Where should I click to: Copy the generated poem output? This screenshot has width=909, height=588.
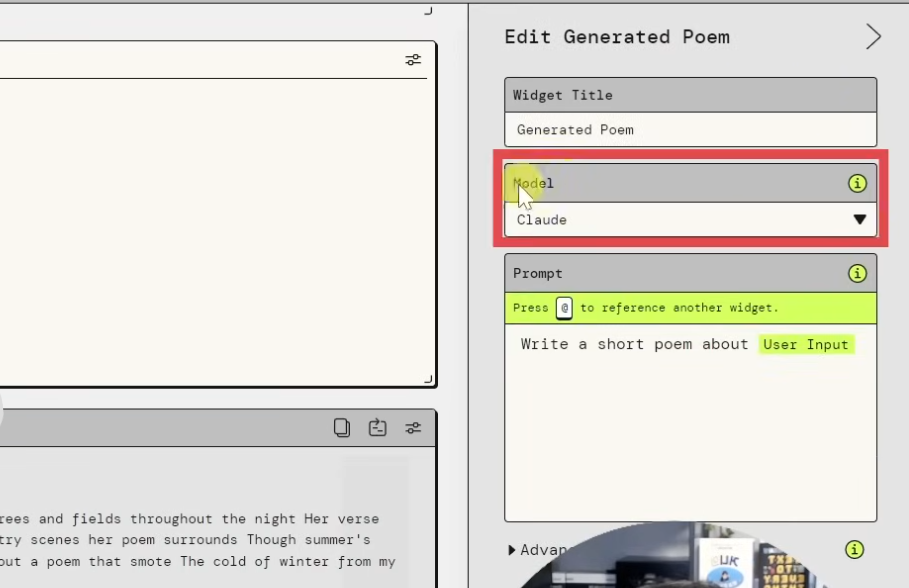(342, 428)
